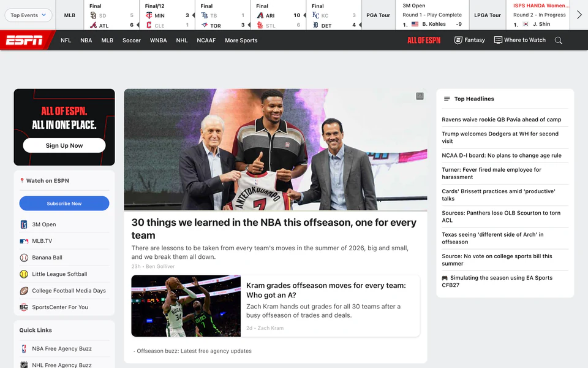Viewport: 588px width, 368px height.
Task: Click the Watch on ESPN heading
Action: 48,180
